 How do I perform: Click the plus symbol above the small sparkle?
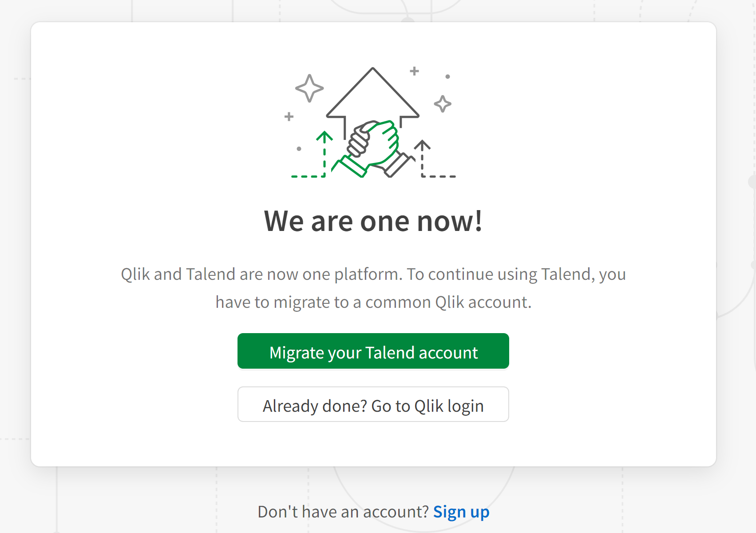(414, 70)
